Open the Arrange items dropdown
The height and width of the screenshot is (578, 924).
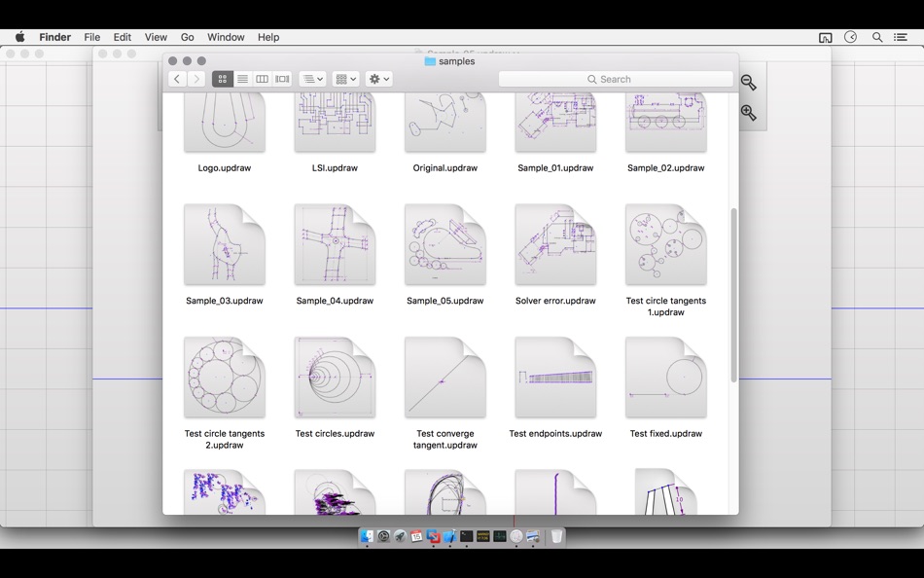coord(312,79)
